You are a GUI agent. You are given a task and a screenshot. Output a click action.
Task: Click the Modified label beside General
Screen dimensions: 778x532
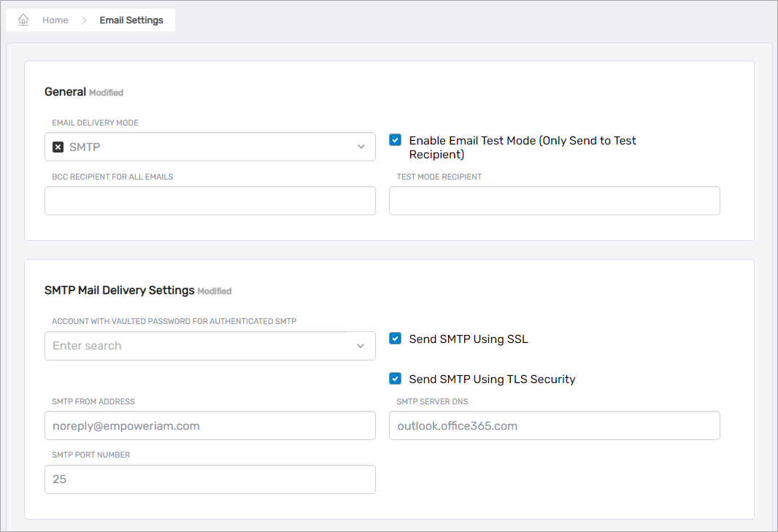[x=106, y=93]
